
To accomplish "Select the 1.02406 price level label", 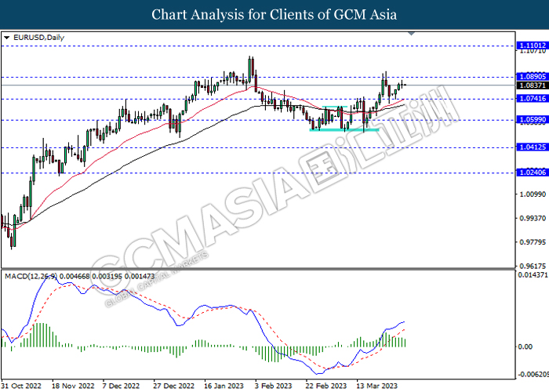I will [x=533, y=172].
